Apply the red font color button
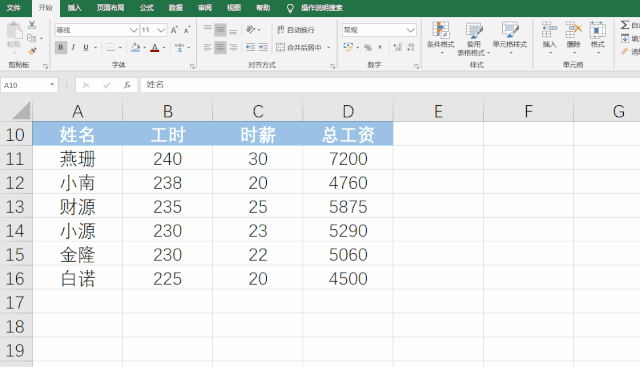Viewport: 640px width, 367px height. 155,48
